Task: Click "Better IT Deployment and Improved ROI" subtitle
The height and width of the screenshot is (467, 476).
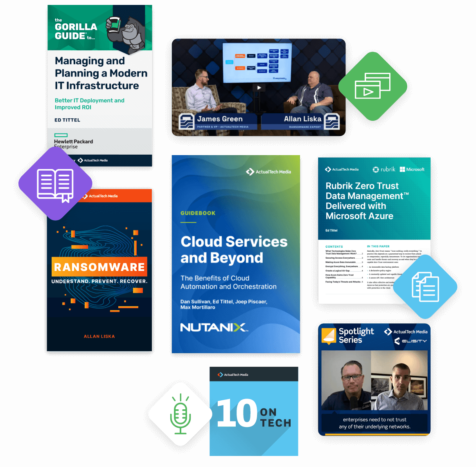Action: (x=90, y=104)
